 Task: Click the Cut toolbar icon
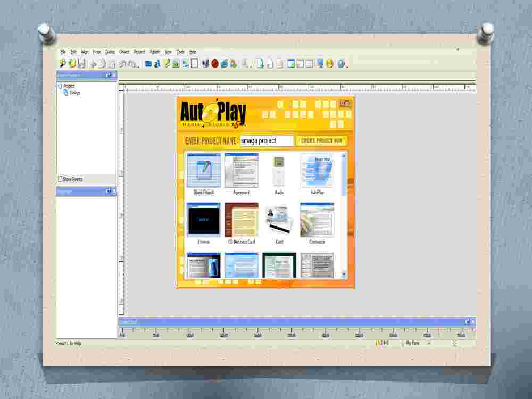coord(93,64)
